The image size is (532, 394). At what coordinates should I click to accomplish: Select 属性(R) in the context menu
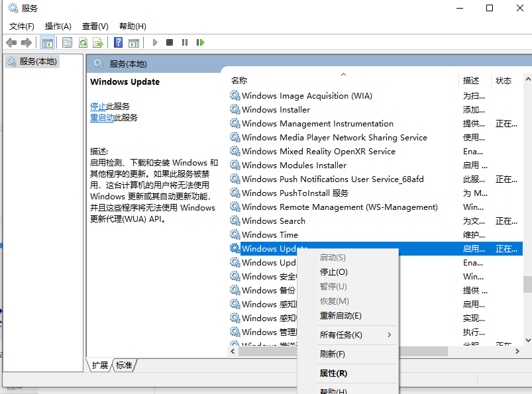333,373
